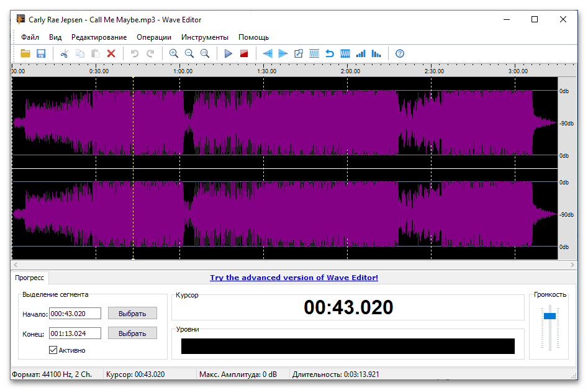Adjust the Громкость volume slider handle

point(550,316)
